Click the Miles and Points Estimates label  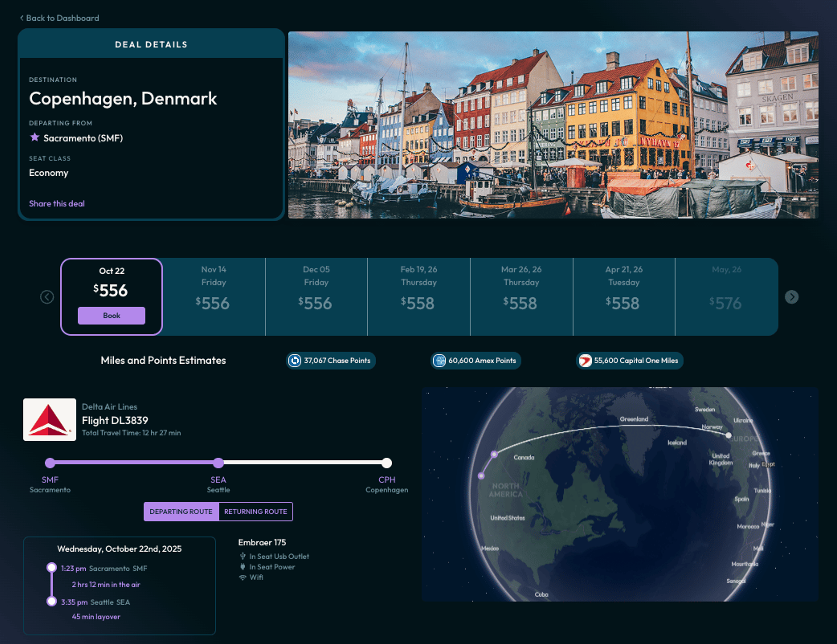pyautogui.click(x=163, y=361)
